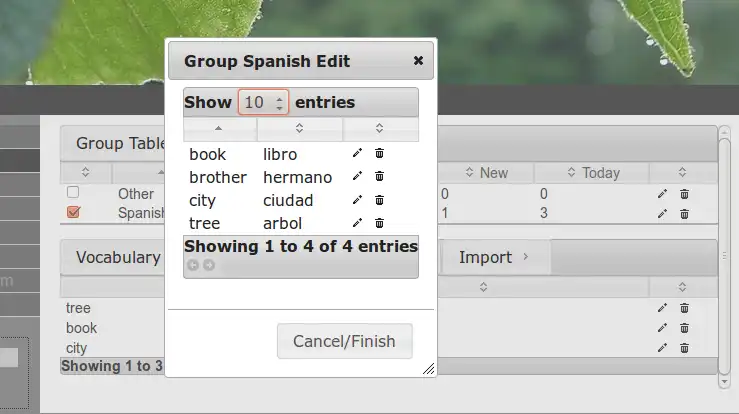Image resolution: width=739 pixels, height=414 pixels.
Task: Sort dialog by second column translation
Action: click(x=299, y=129)
